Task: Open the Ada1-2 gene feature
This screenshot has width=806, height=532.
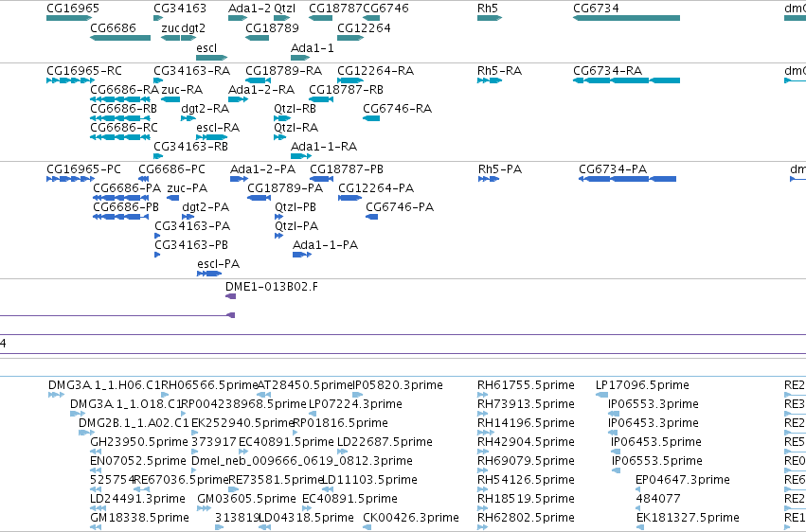Action: pyautogui.click(x=238, y=18)
